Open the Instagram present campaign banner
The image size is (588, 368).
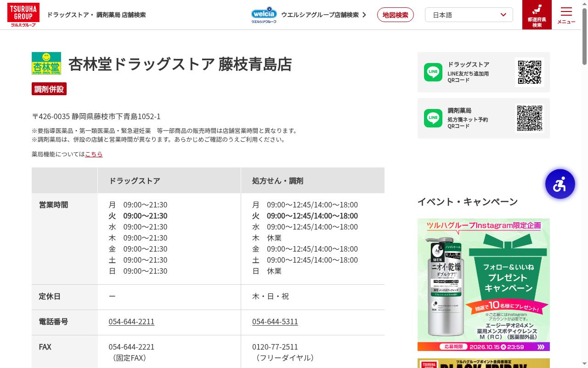(484, 285)
